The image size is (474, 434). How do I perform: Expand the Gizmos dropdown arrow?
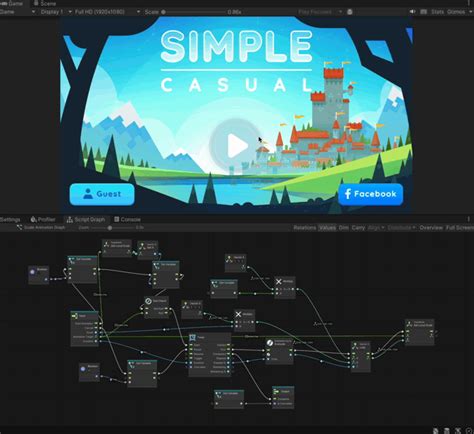pyautogui.click(x=470, y=12)
